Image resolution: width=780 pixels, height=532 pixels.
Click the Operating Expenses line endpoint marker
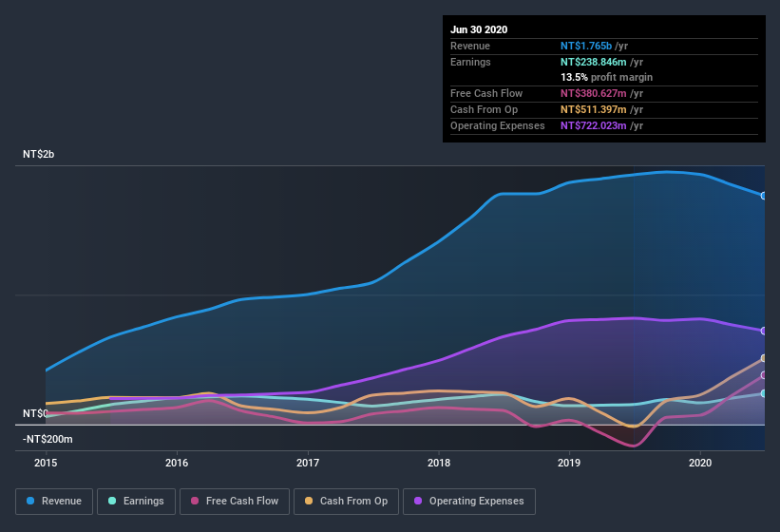764,331
